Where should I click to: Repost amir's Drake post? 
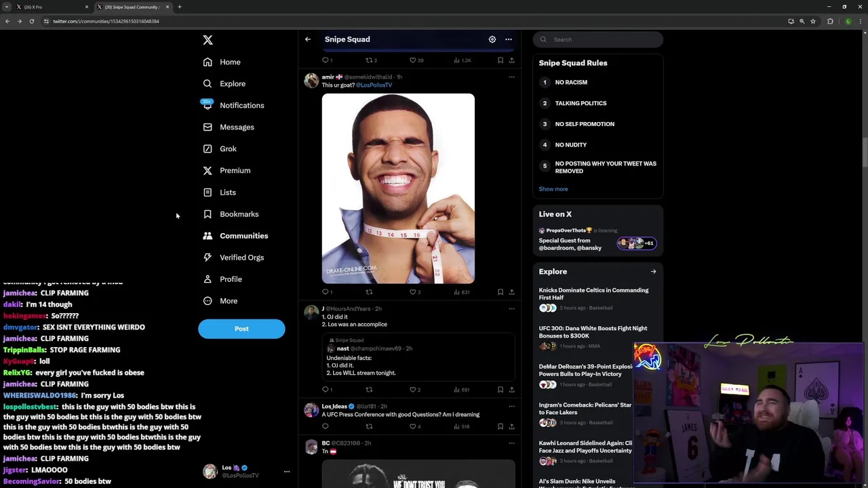coord(369,292)
